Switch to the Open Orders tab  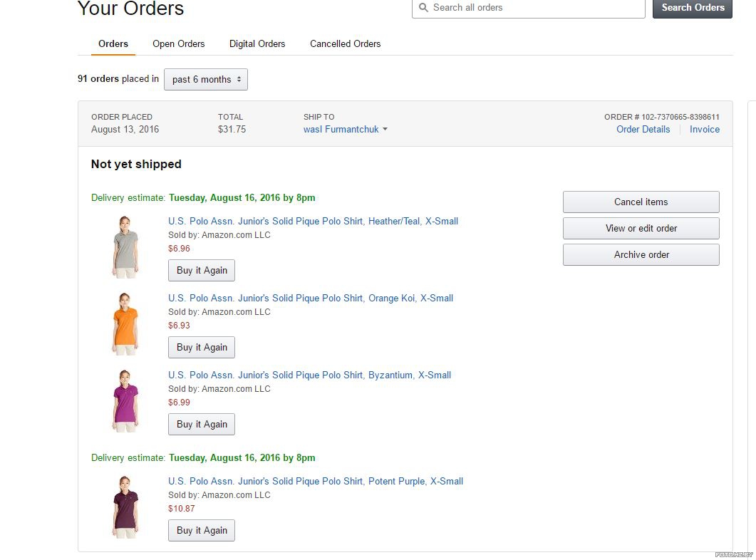tap(179, 44)
